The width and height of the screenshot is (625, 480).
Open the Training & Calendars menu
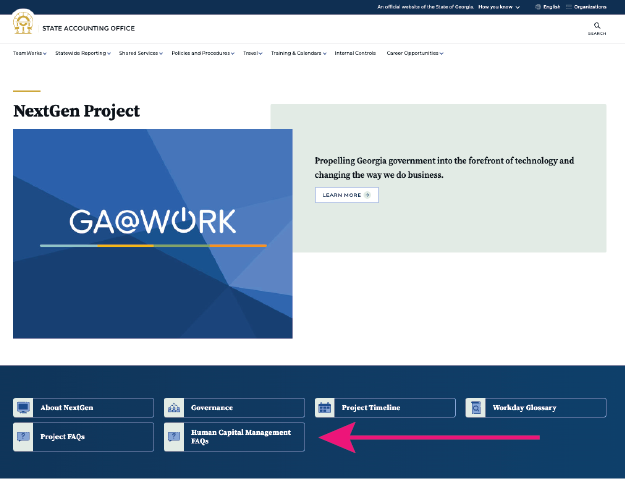point(299,53)
